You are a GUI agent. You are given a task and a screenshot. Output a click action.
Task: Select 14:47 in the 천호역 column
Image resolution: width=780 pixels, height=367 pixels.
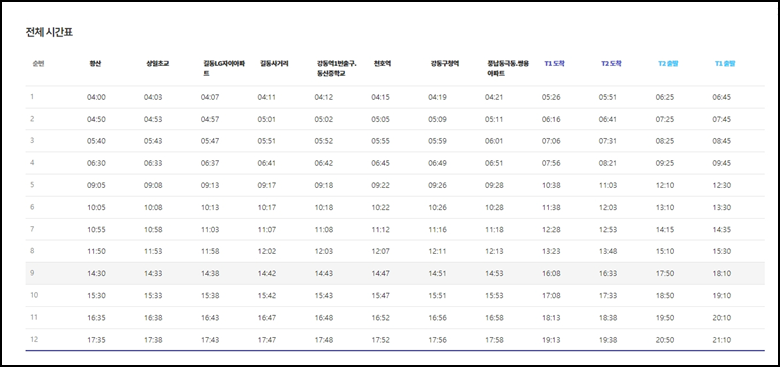coord(381,274)
